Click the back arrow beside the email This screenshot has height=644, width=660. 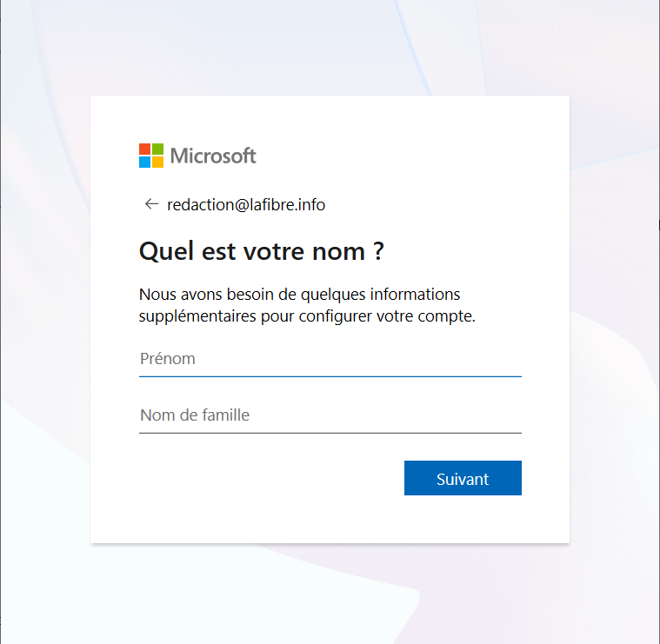151,204
